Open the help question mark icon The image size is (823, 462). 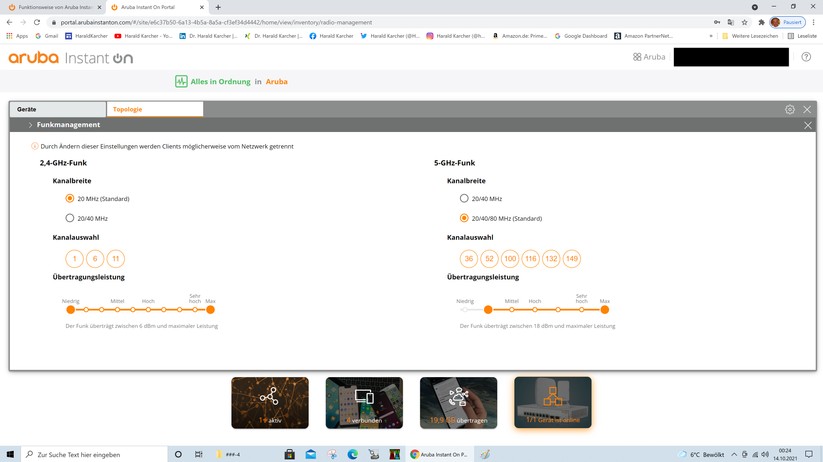[x=806, y=57]
